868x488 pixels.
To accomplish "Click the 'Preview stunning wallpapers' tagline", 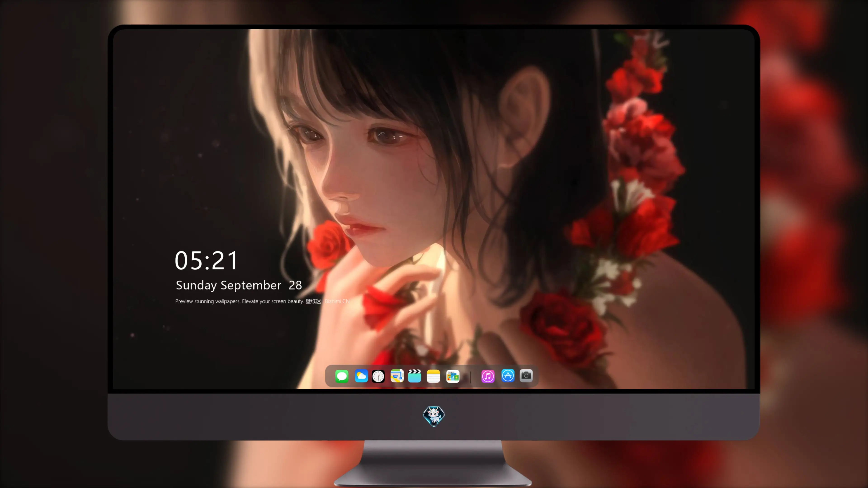I will (x=262, y=301).
